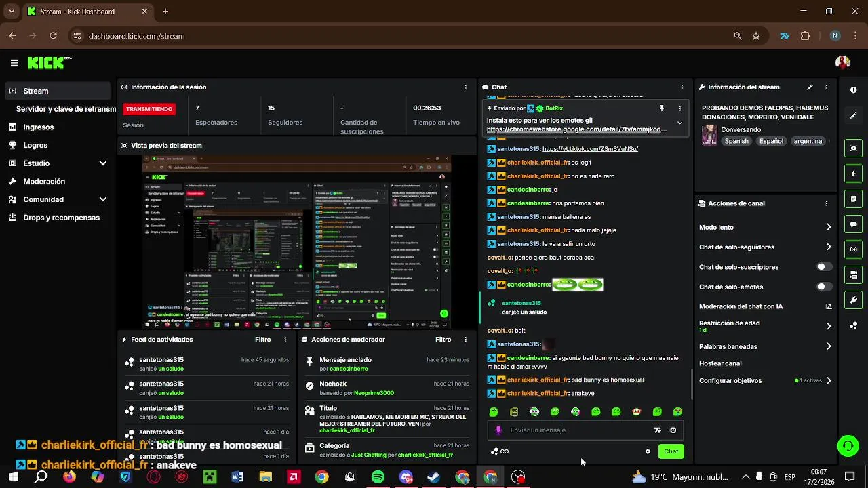
Task: Bookmark this page with the star icon
Action: point(756,36)
